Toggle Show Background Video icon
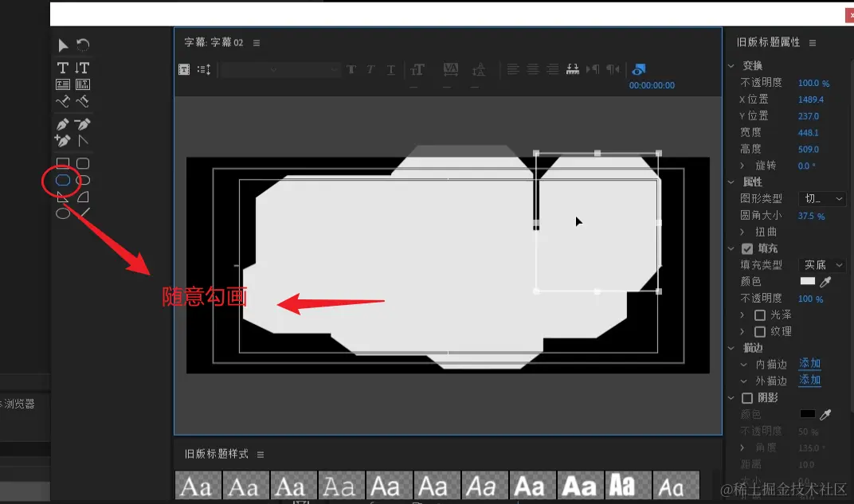The image size is (854, 504). pyautogui.click(x=639, y=69)
